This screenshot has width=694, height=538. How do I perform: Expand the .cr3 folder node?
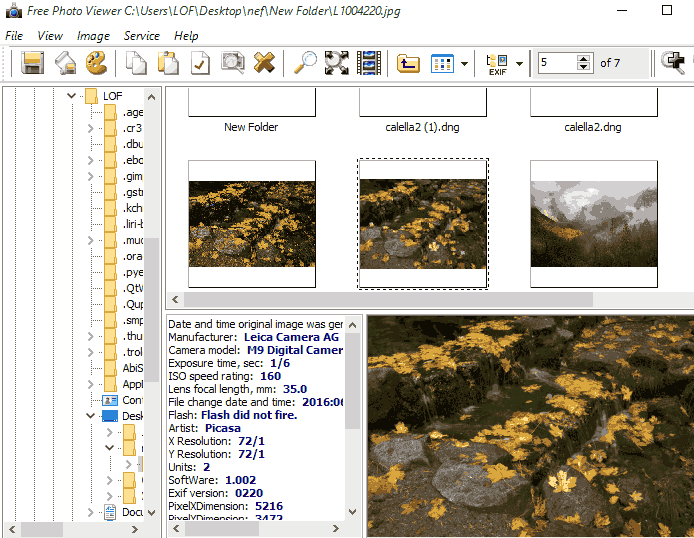pos(90,128)
